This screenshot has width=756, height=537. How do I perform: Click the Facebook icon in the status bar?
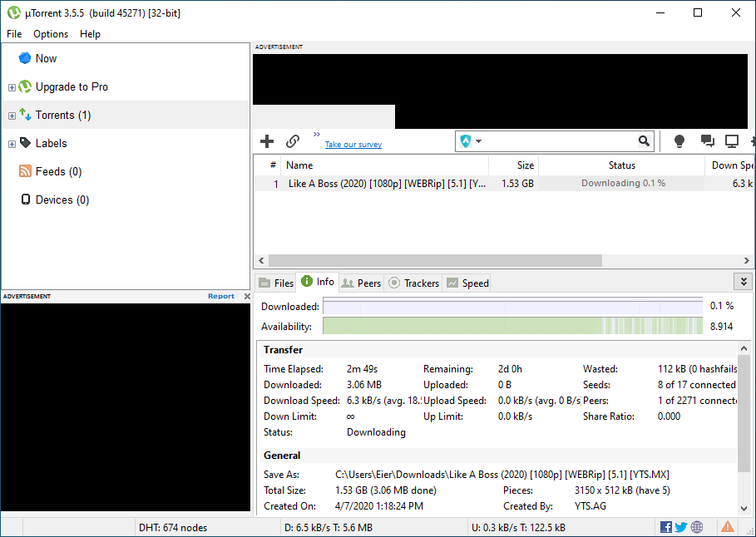[665, 527]
